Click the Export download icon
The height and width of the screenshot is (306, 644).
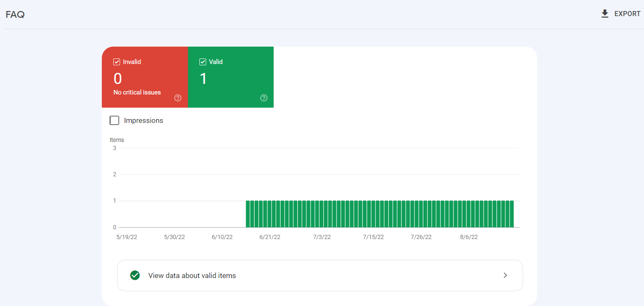[x=605, y=14]
